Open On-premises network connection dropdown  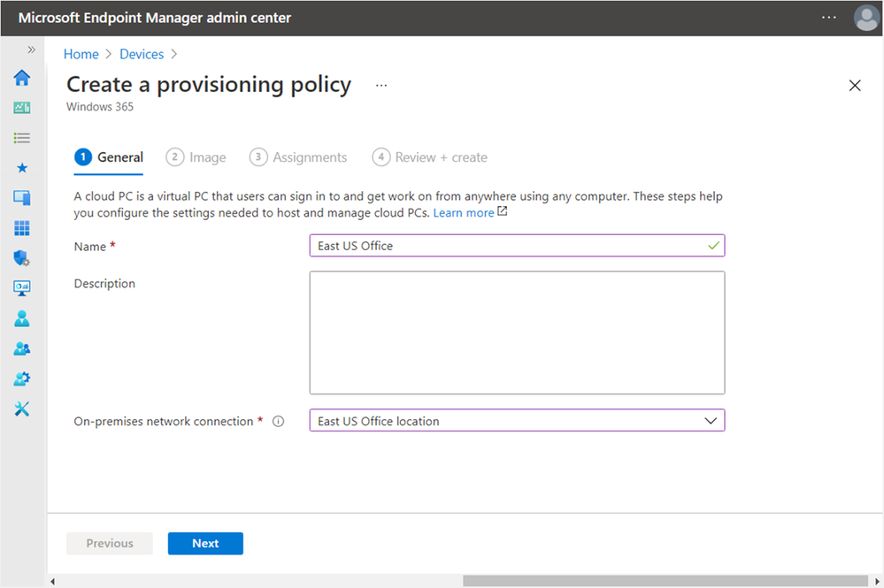point(517,421)
